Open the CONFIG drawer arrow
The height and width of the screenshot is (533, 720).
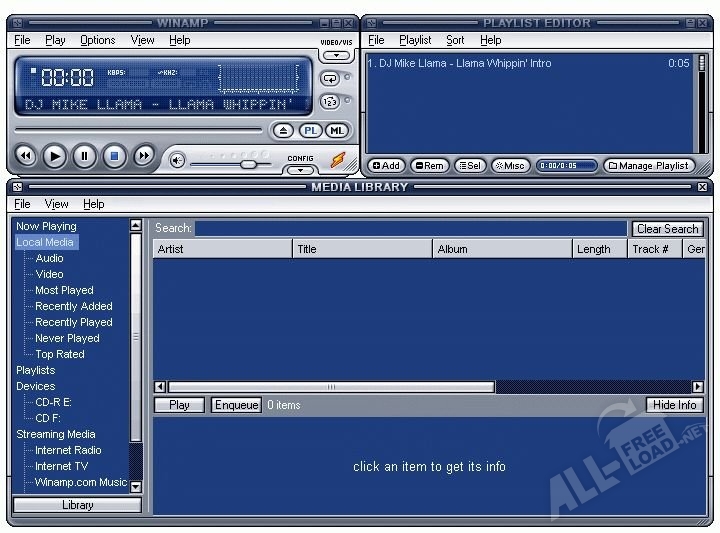(300, 170)
